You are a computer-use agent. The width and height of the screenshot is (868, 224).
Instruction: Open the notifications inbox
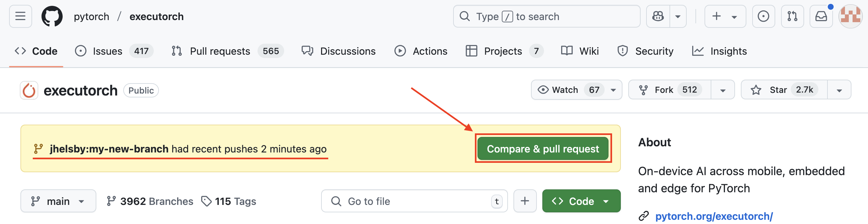821,16
